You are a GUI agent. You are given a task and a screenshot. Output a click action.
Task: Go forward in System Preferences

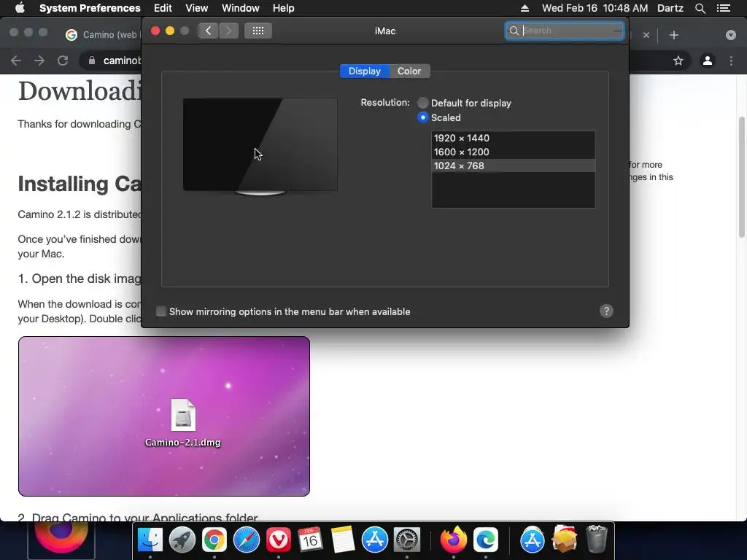click(228, 31)
